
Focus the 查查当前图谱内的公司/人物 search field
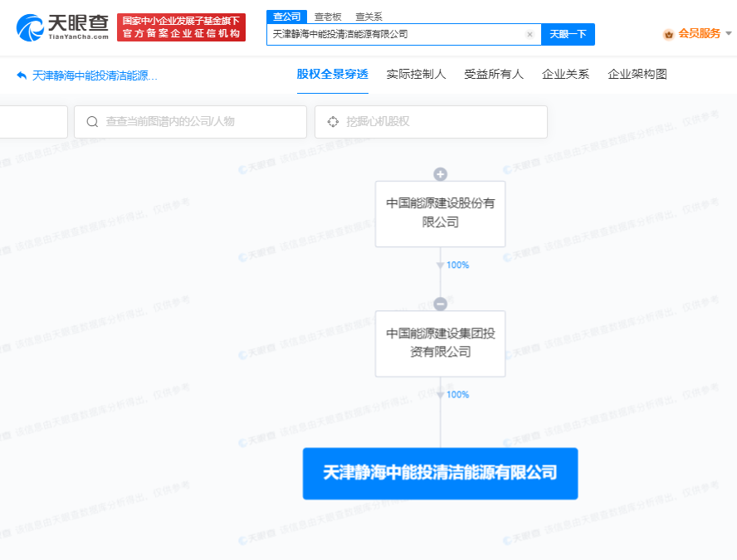[190, 122]
